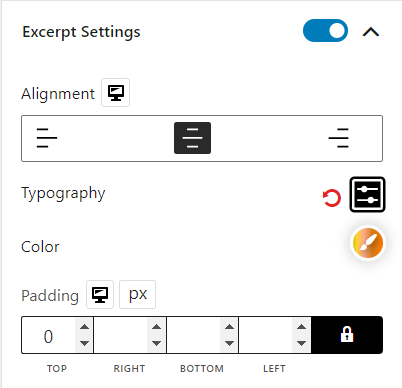This screenshot has width=402, height=388.
Task: Open Typography settings sliders icon
Action: point(367,194)
